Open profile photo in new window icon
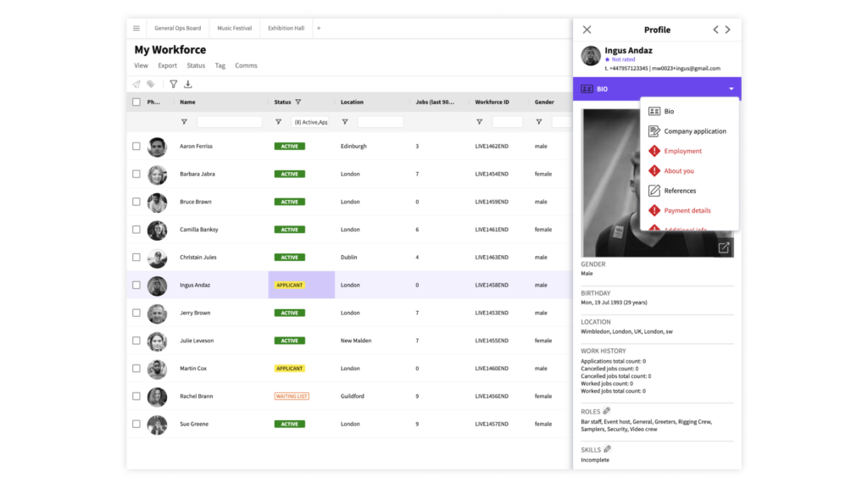Image resolution: width=868 pixels, height=488 pixels. tap(724, 248)
